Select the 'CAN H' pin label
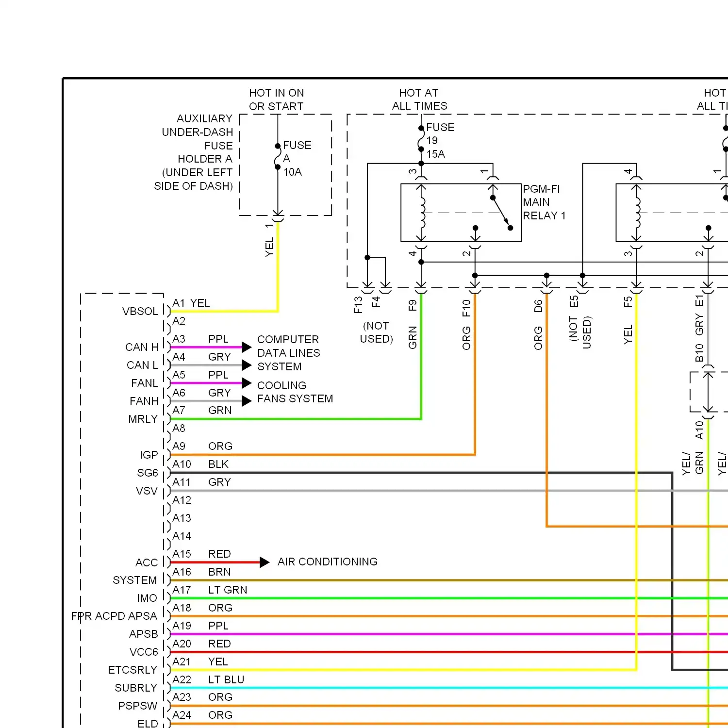Screen dimensions: 728x728 (142, 347)
